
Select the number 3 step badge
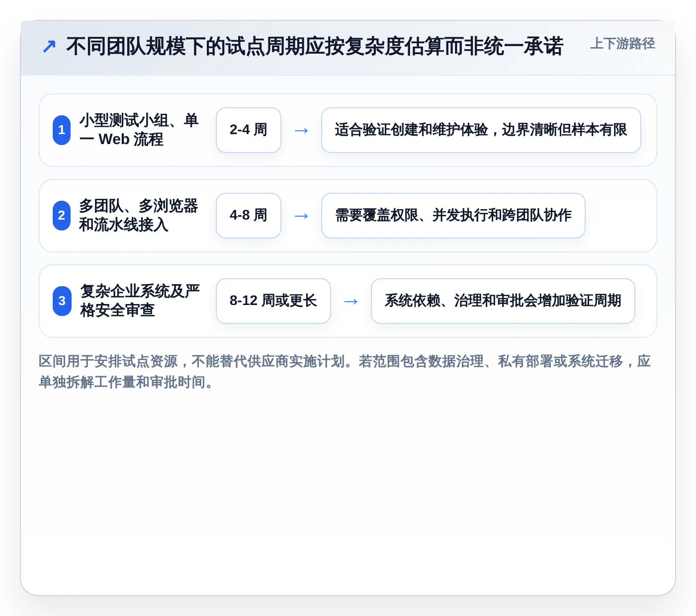[x=62, y=301]
